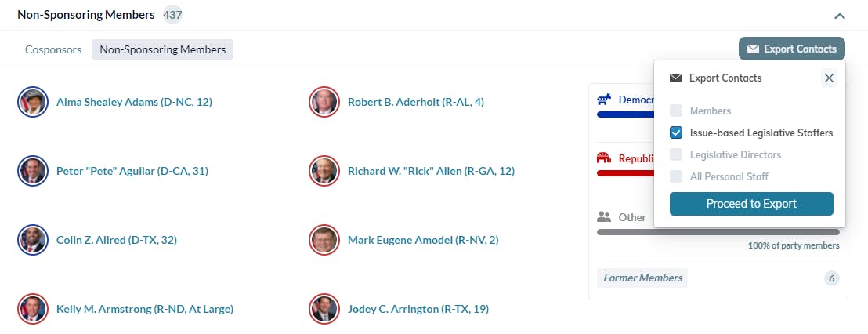Click Colin Z. Allred profile picture
The height and width of the screenshot is (334, 868).
pos(33,240)
